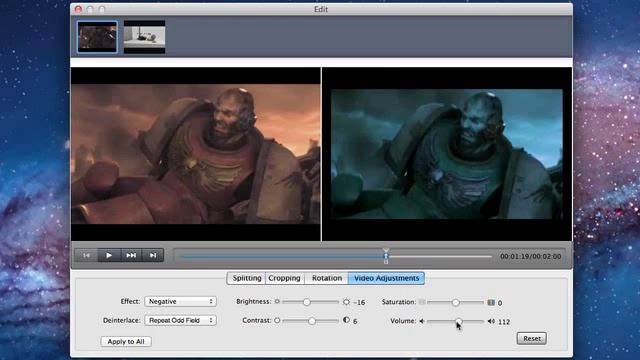Reset the video adjustments
The height and width of the screenshot is (360, 640).
531,338
